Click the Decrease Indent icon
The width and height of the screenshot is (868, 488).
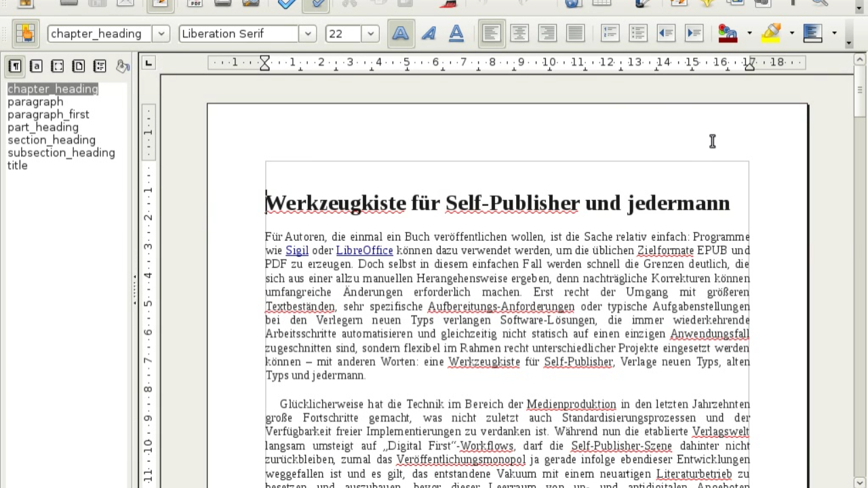click(666, 33)
